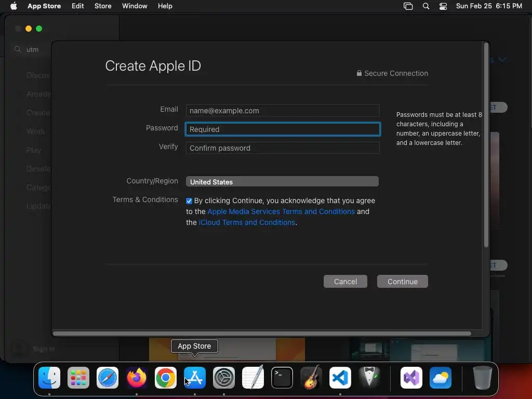Click the horizontal scrollbar of the dialog
This screenshot has width=532, height=399.
tap(262, 334)
